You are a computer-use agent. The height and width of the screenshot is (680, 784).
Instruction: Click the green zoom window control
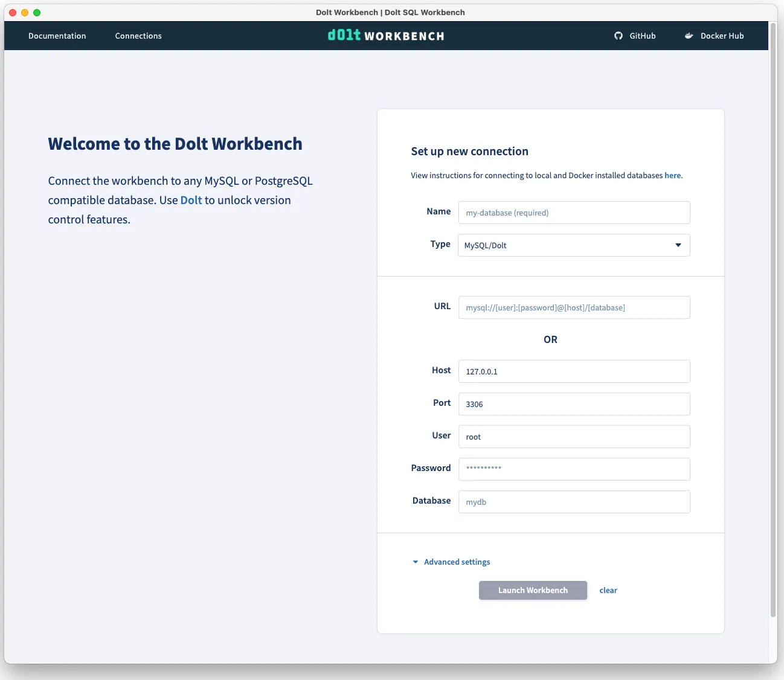point(37,12)
